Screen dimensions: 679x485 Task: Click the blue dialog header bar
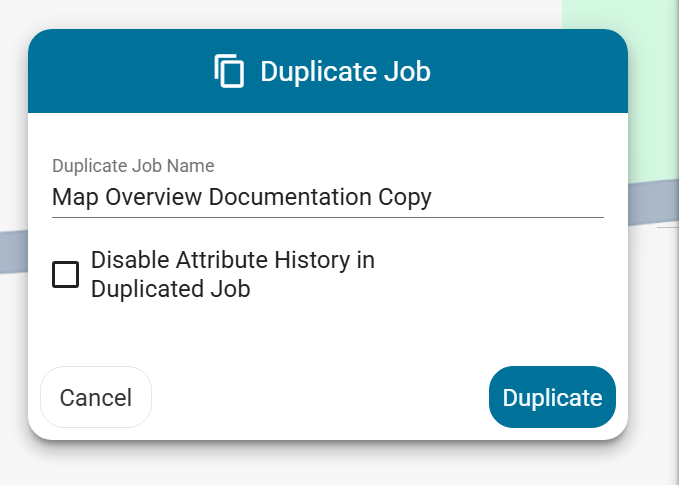(328, 71)
